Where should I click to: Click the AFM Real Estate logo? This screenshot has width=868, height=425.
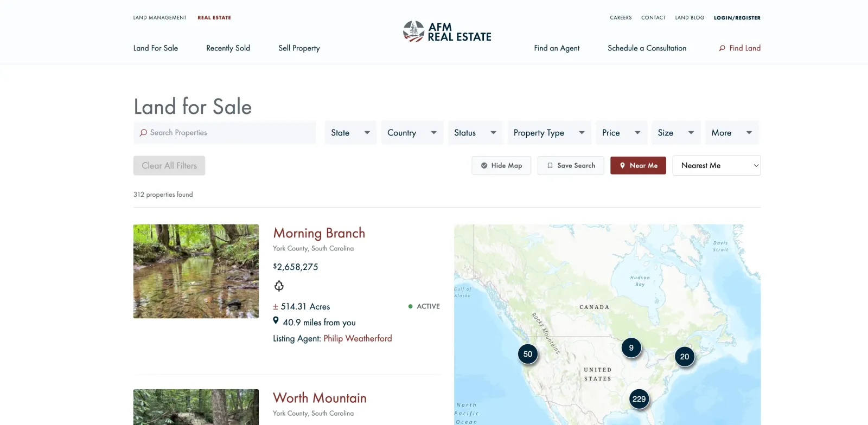tap(447, 31)
